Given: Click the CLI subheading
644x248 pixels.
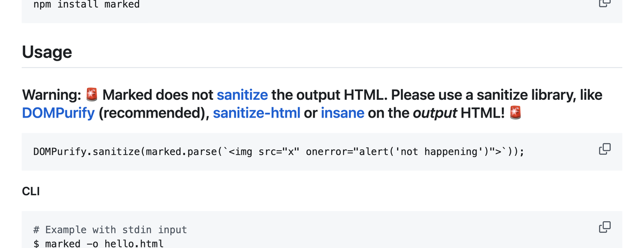Looking at the screenshot, I should point(31,190).
